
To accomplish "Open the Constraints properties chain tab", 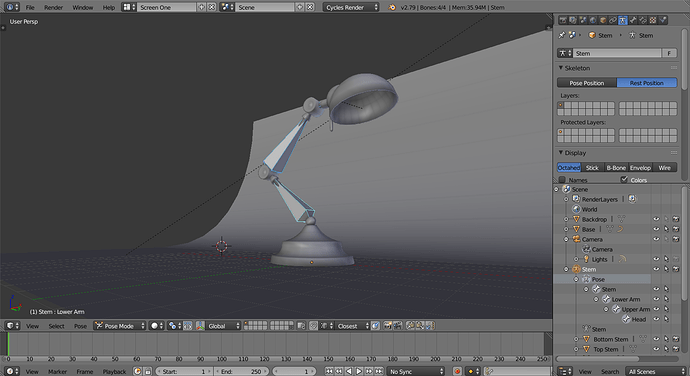I will 613,20.
